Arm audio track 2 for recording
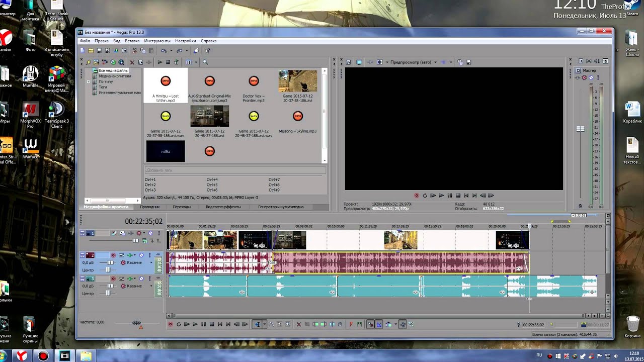This screenshot has height=362, width=644. click(x=113, y=255)
